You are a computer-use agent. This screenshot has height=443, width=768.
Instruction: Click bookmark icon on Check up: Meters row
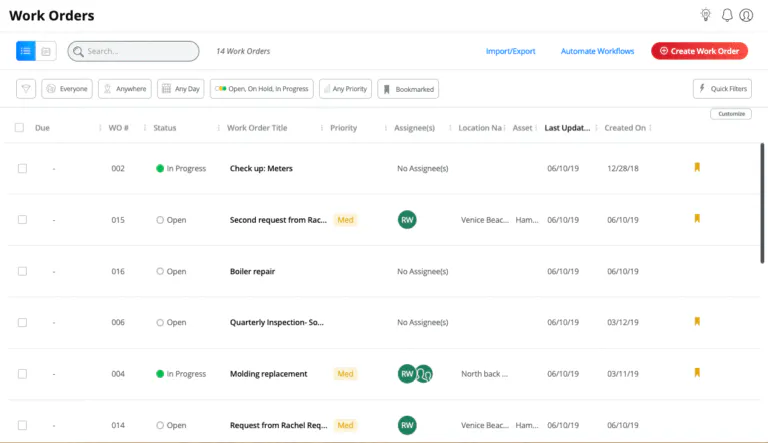pos(697,167)
